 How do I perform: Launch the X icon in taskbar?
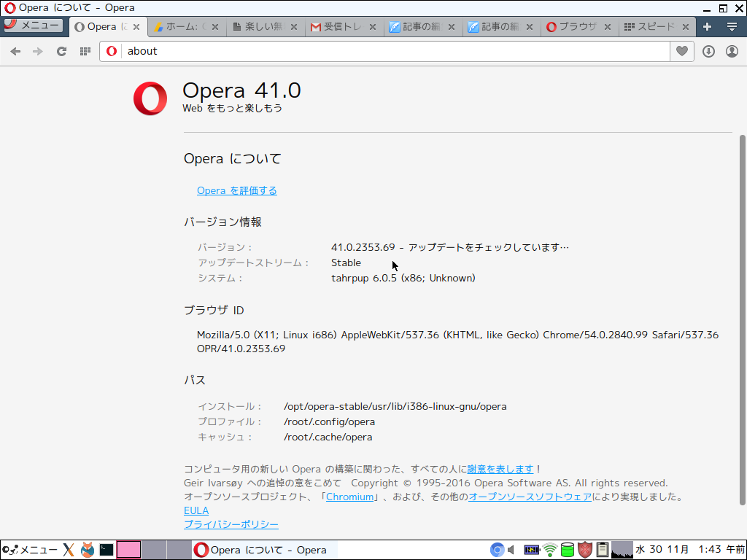[69, 550]
